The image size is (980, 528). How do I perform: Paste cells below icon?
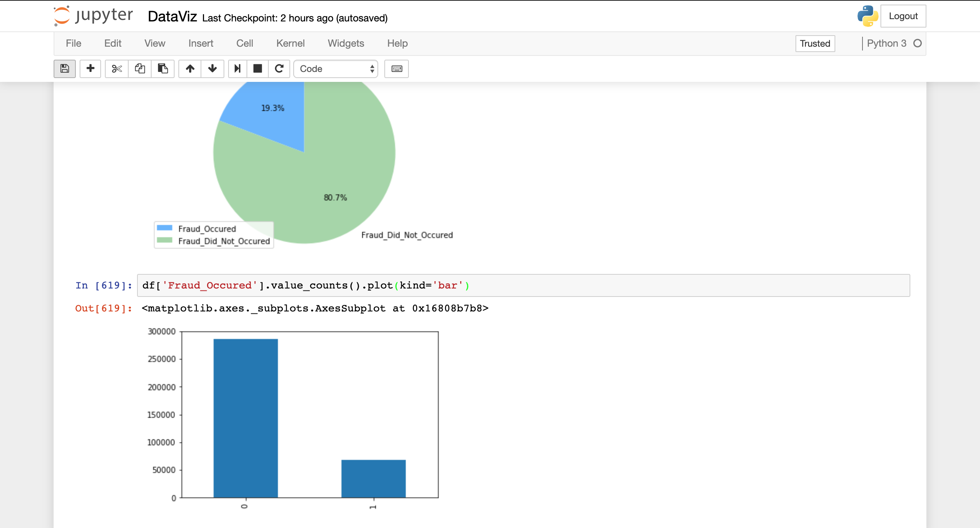163,68
